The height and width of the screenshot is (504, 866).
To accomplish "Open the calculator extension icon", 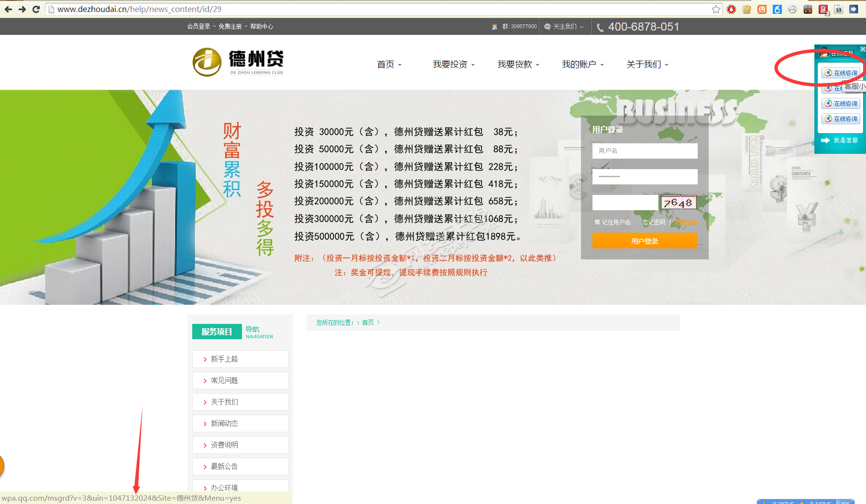I will [808, 9].
